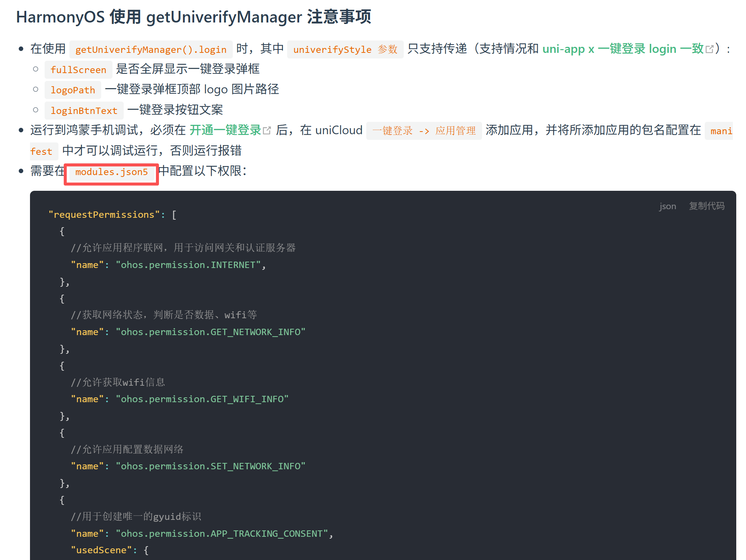
Task: Click comment //允许应用配置数据网络
Action: [127, 449]
